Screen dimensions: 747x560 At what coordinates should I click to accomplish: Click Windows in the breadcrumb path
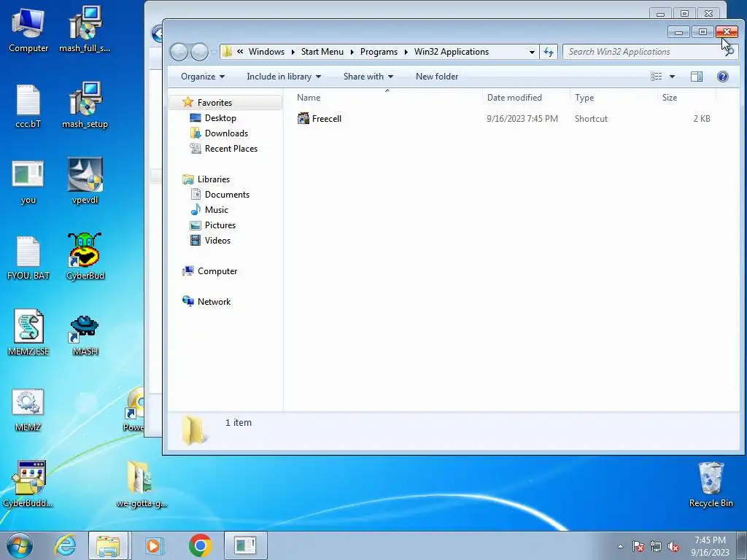pos(266,52)
